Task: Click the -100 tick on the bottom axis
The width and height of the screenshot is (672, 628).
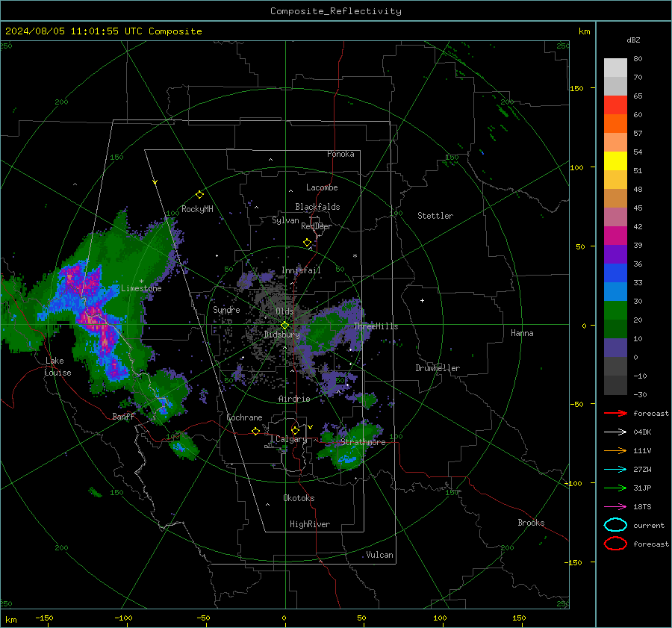Action: (x=123, y=618)
